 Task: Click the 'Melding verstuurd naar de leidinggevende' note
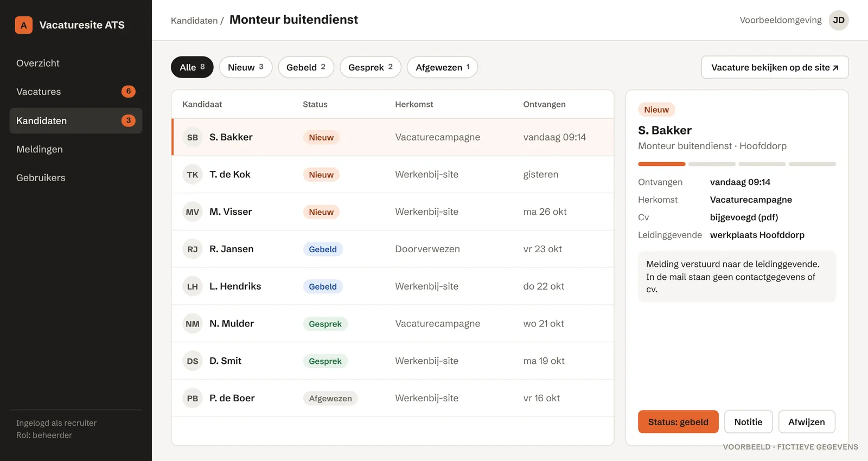pos(737,277)
